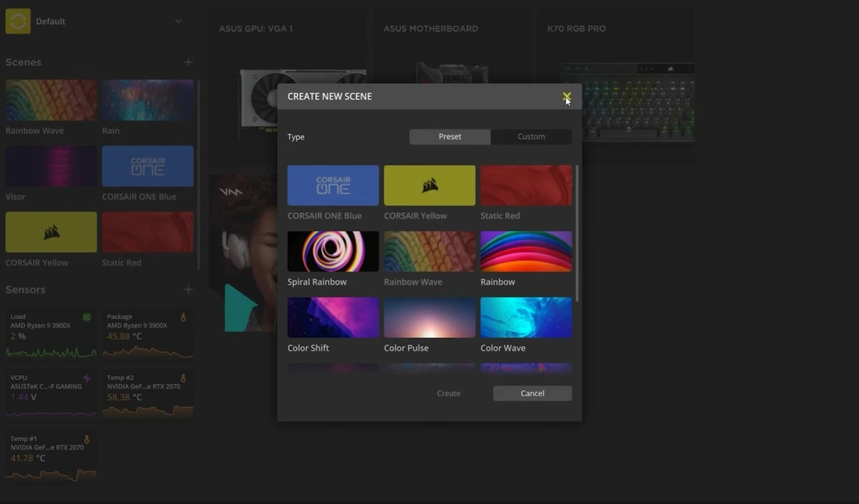Select the Color Wave preset
Viewport: 859px width, 504px height.
pyautogui.click(x=526, y=317)
